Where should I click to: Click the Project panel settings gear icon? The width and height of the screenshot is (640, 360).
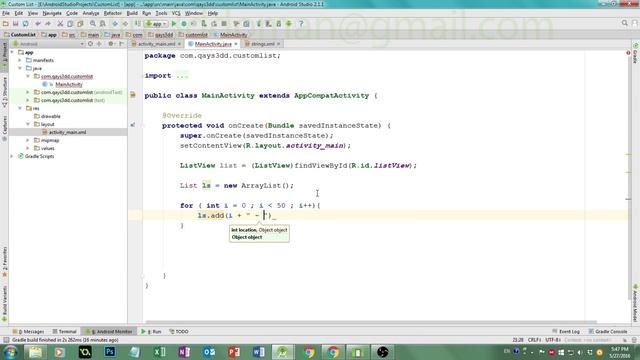coord(111,44)
